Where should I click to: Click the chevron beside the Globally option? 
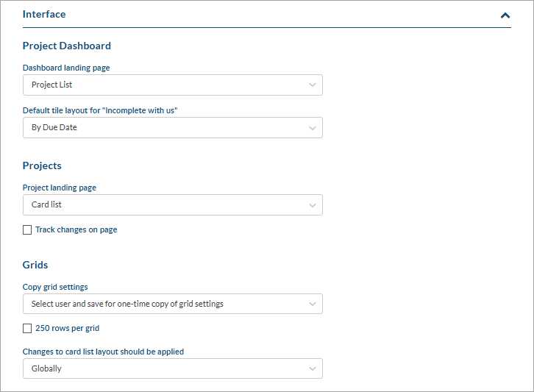313,368
